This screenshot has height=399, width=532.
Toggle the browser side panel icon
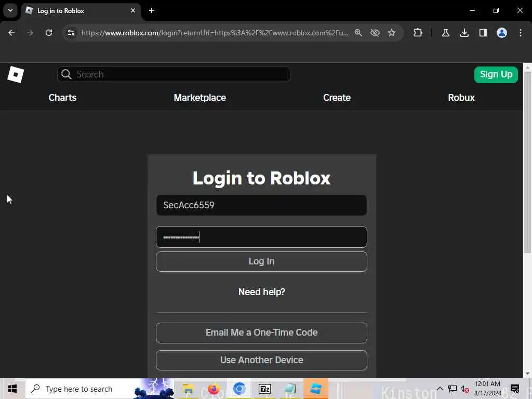[483, 33]
